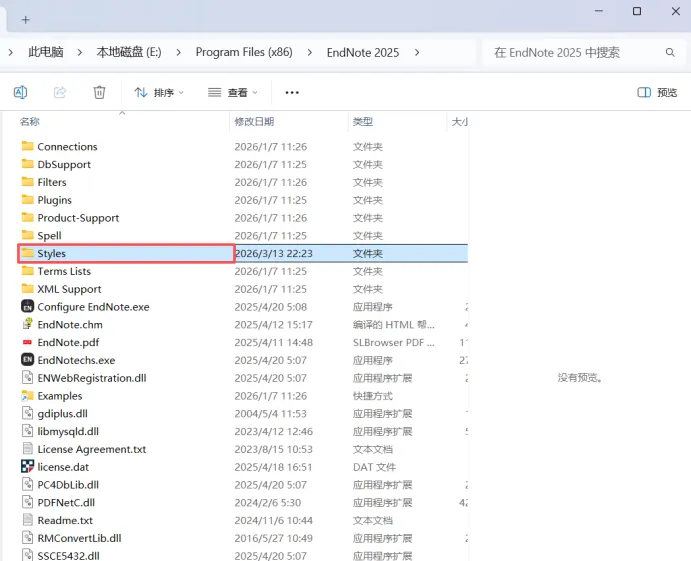The image size is (691, 561).
Task: Click the EndNote.pdf file icon
Action: 27,342
